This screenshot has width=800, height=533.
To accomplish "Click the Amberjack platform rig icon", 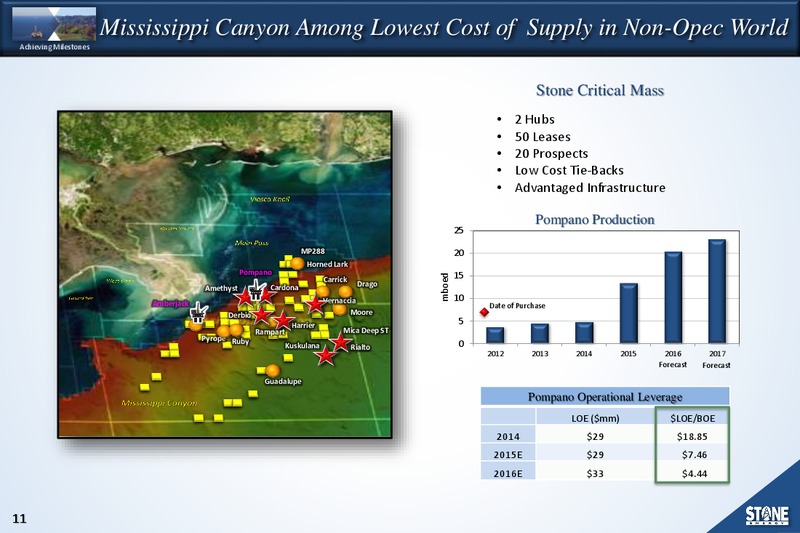I will click(198, 312).
